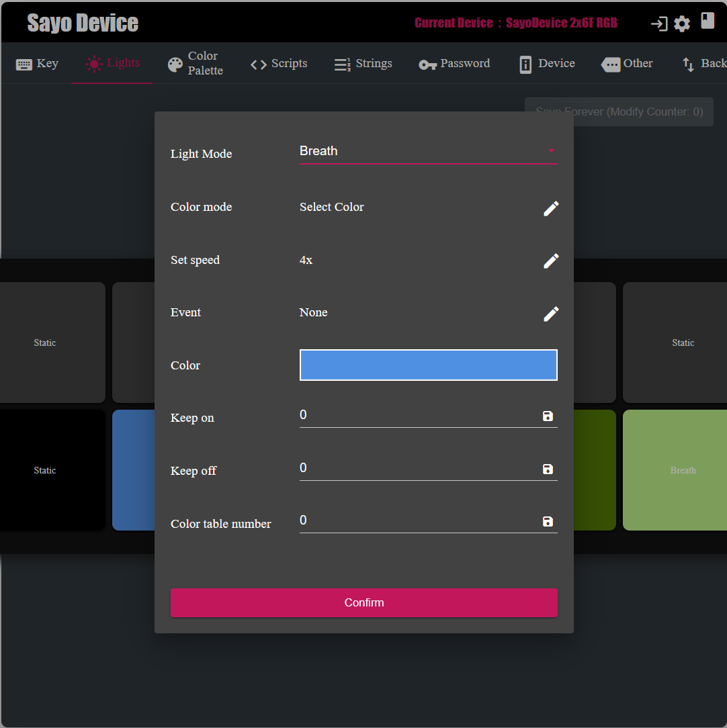Screen dimensions: 727x728
Task: Click the Color table number field
Action: click(418, 520)
